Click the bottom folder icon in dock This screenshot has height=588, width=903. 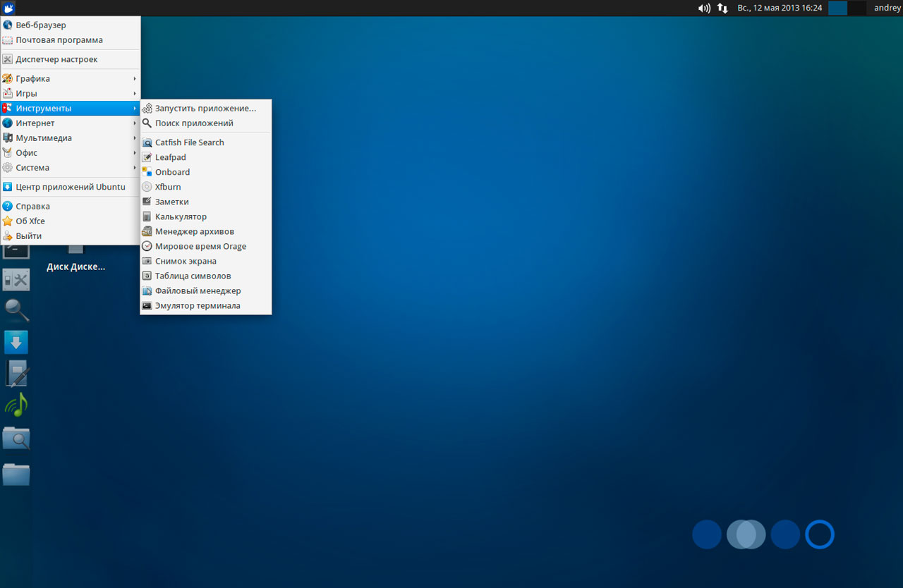point(16,474)
